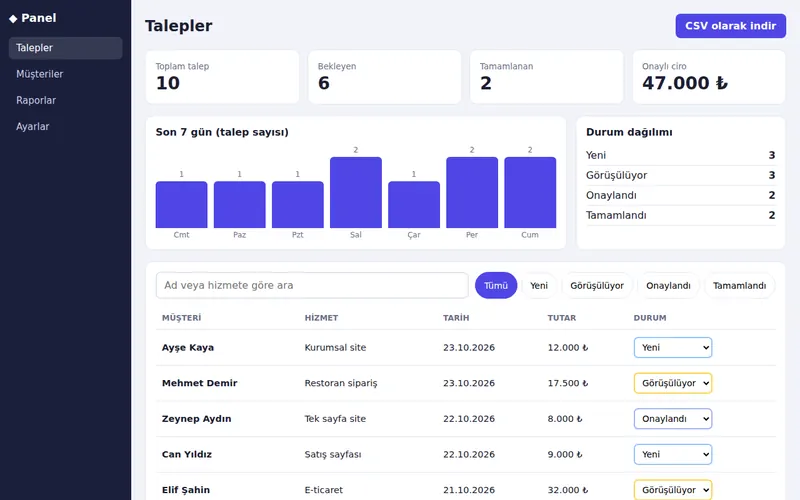
Task: Click the Paz bar in the chart
Action: point(239,205)
